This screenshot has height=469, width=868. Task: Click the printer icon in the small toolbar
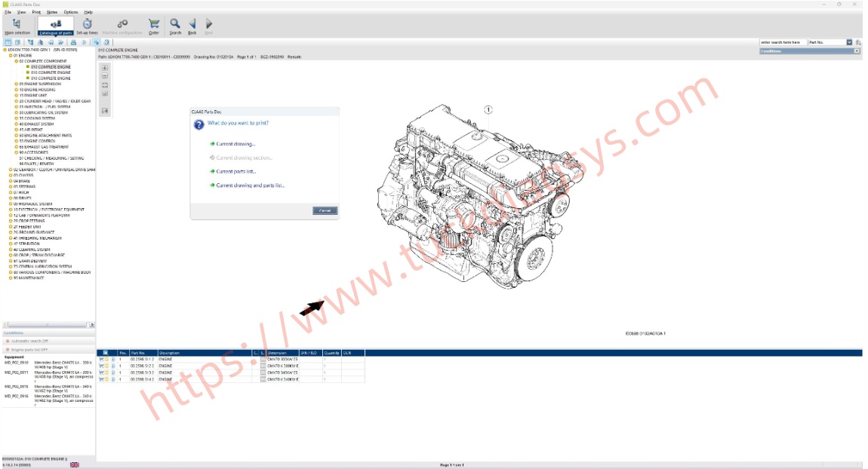[73, 42]
